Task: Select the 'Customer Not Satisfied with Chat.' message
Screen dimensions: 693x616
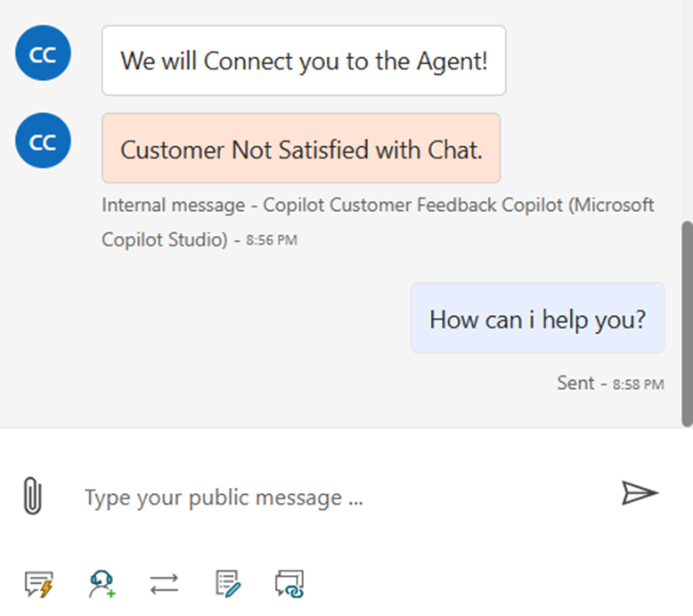Action: [x=301, y=149]
